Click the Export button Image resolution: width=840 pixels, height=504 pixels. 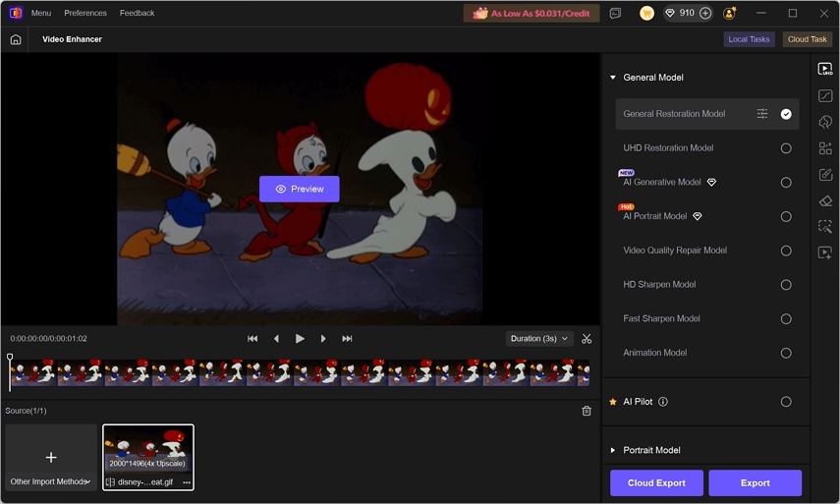click(x=756, y=483)
